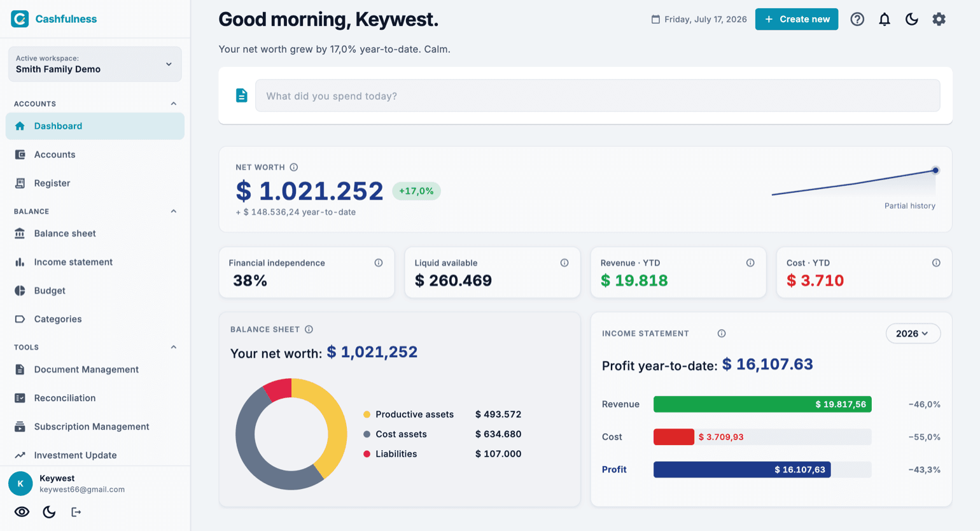Viewport: 980px width, 531px height.
Task: Click the net worth donut chart
Action: [x=291, y=434]
